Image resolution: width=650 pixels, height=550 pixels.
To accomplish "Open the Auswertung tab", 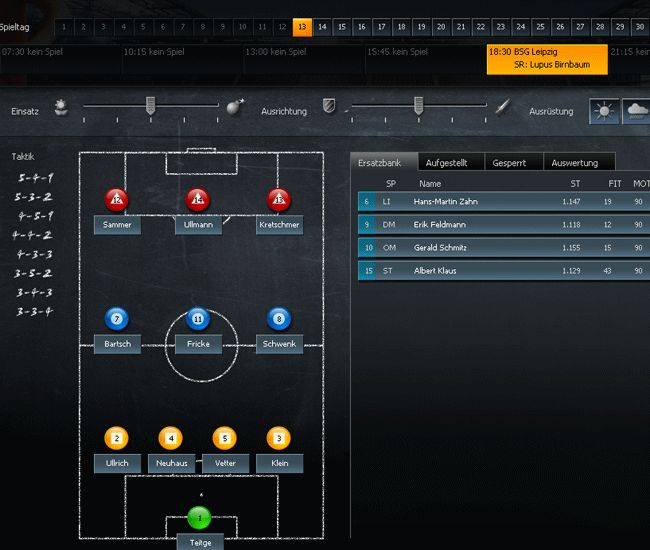I will coord(578,162).
